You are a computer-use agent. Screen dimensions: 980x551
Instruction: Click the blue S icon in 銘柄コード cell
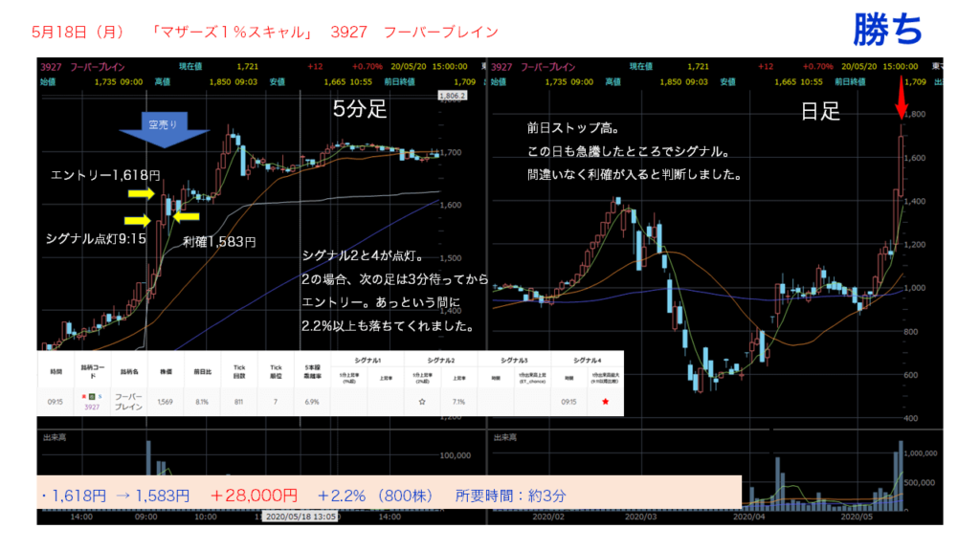pos(100,397)
